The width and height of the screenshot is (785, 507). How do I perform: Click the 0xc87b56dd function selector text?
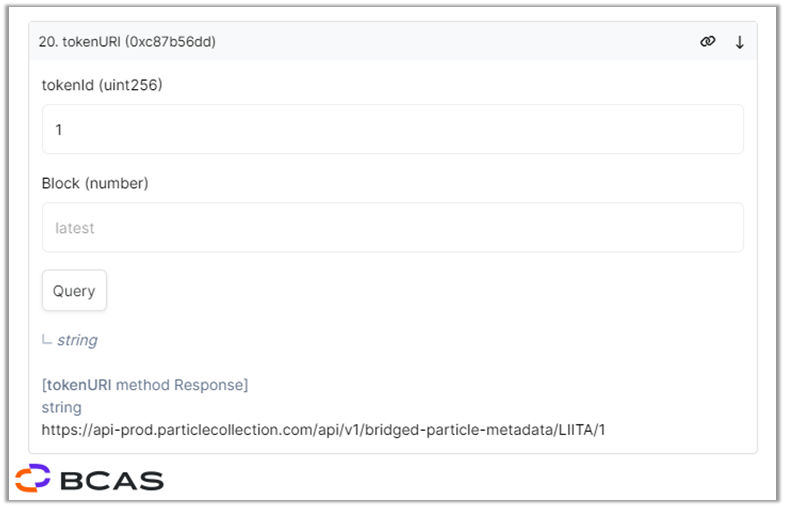click(x=170, y=42)
